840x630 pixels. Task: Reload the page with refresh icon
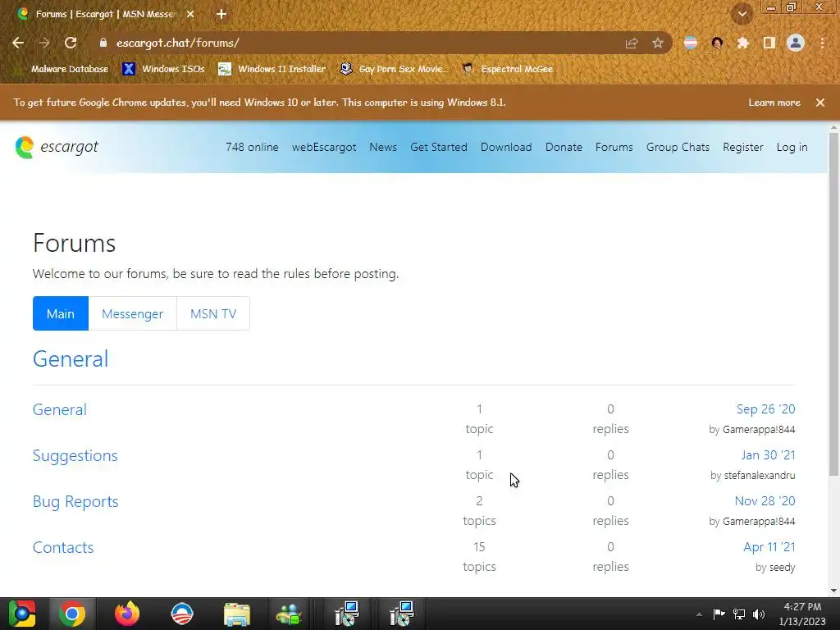(71, 43)
